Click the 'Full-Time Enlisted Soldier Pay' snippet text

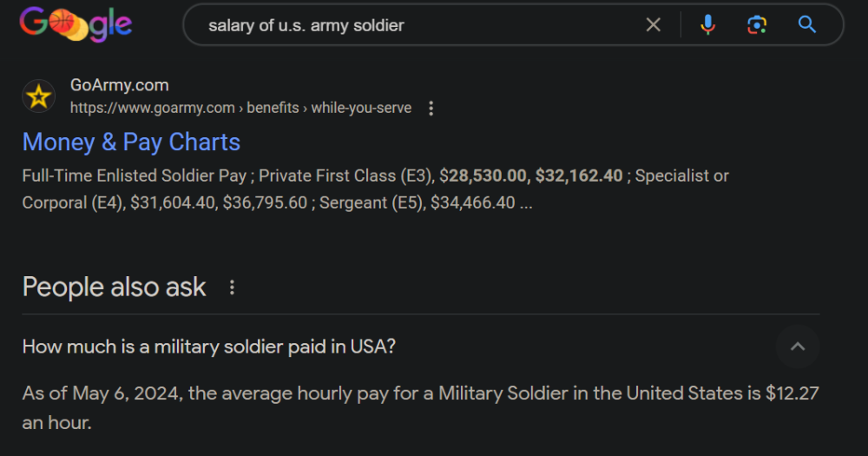(135, 175)
